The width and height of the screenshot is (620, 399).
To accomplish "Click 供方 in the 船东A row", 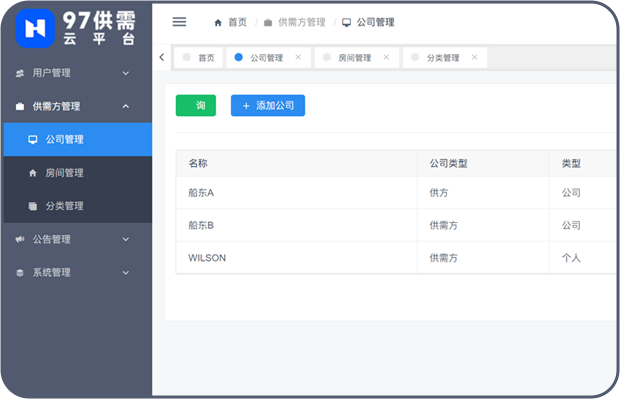I will (x=439, y=193).
